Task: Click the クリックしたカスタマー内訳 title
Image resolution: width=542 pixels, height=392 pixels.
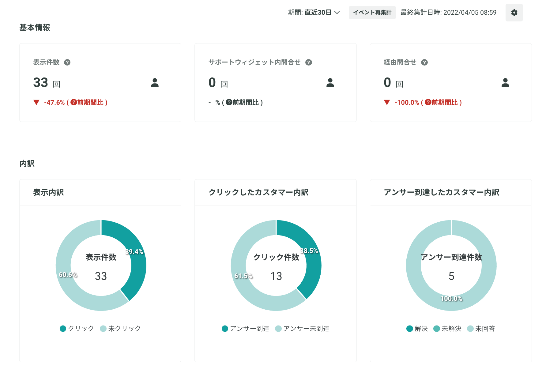Action: click(258, 192)
